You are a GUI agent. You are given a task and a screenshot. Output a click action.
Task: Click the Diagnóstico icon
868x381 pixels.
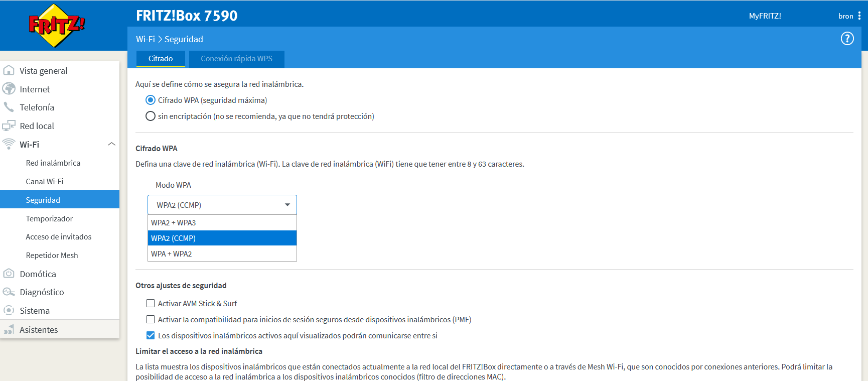click(x=9, y=292)
